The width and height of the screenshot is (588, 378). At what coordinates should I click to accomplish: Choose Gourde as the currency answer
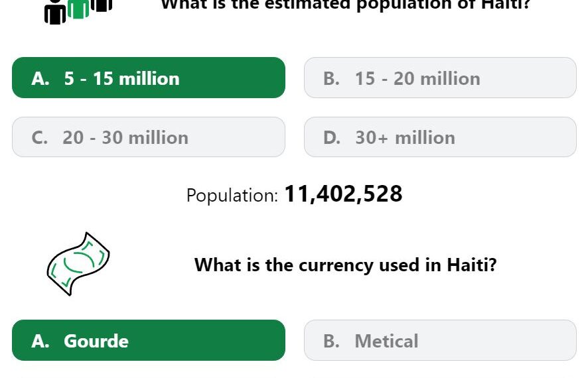149,341
